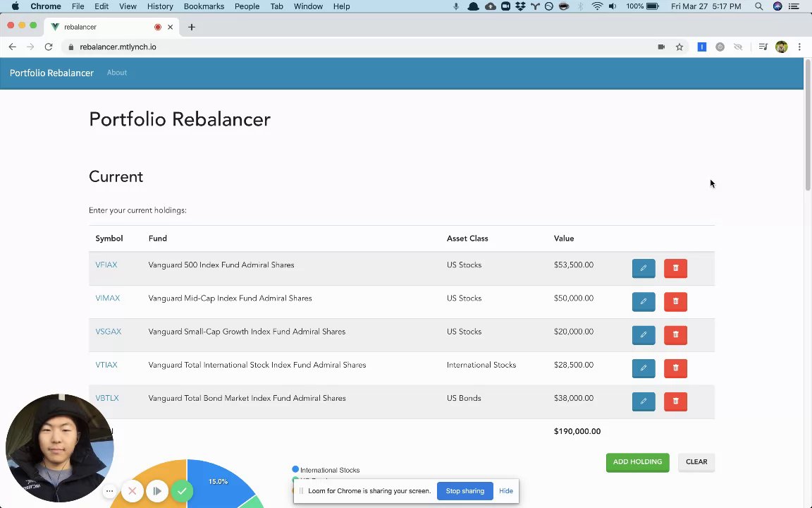The height and width of the screenshot is (508, 812).
Task: Click the ADD HOLDING button
Action: pos(637,462)
